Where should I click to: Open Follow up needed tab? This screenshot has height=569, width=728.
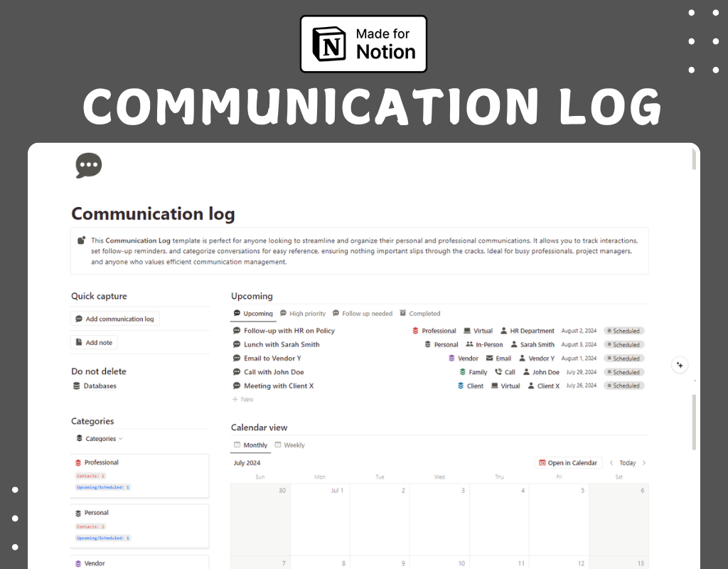tap(363, 314)
